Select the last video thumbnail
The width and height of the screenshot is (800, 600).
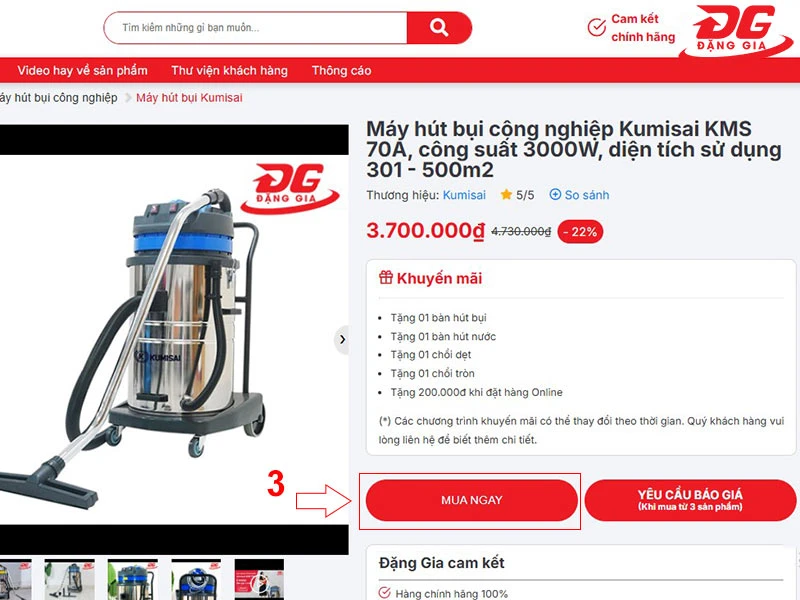tap(259, 580)
